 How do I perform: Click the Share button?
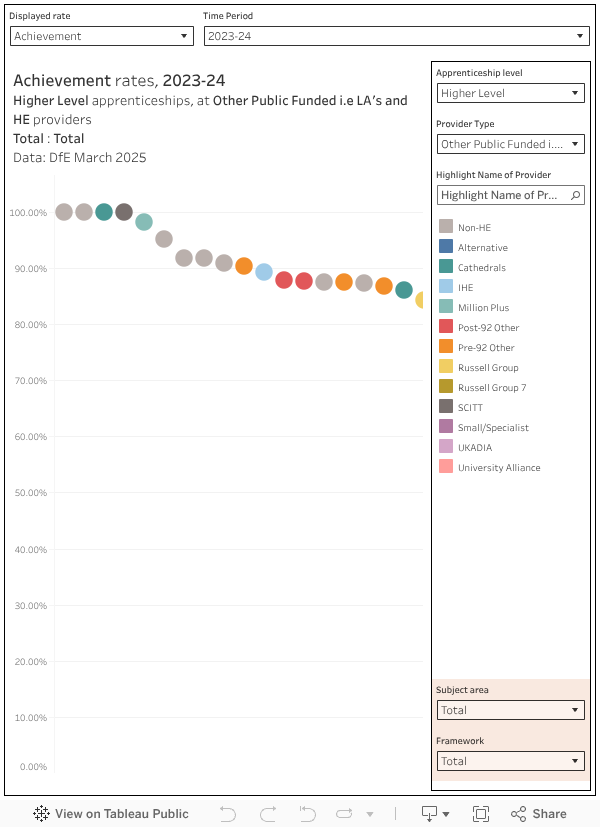(x=539, y=813)
